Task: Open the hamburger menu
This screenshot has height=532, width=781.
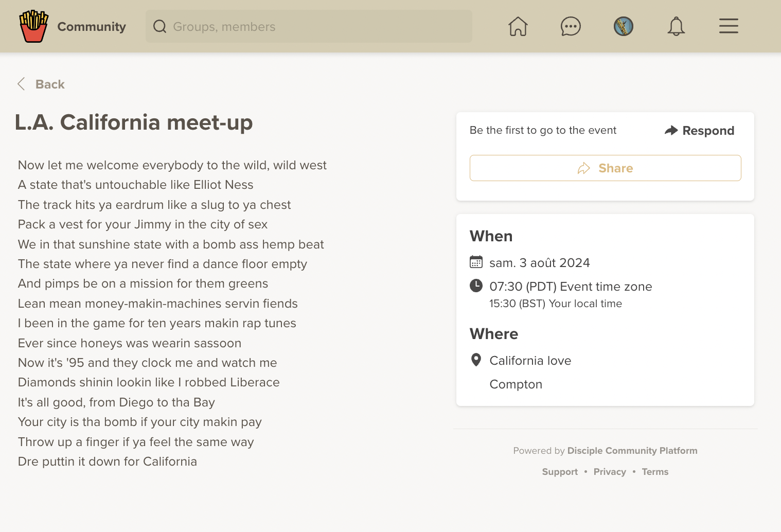Action: click(x=729, y=26)
